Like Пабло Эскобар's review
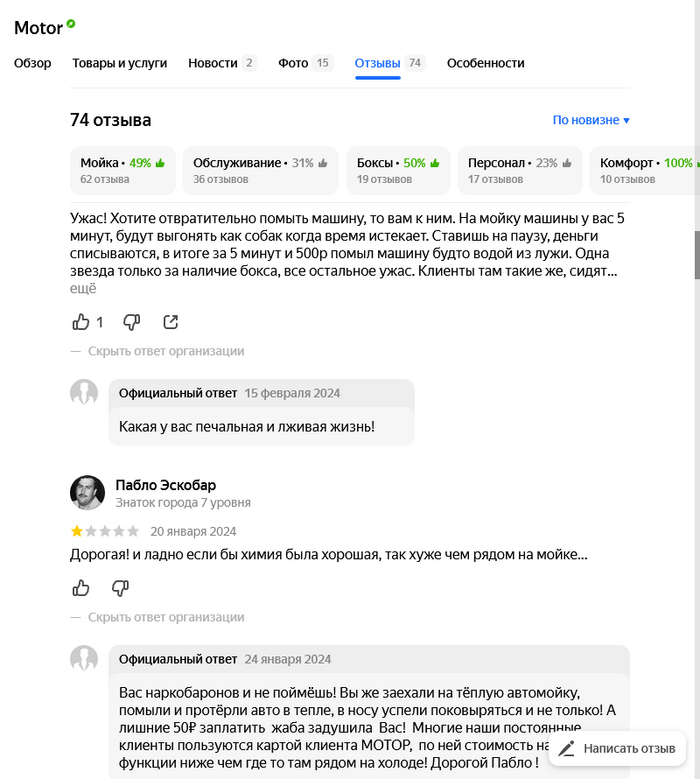The height and width of the screenshot is (779, 700). (81, 588)
